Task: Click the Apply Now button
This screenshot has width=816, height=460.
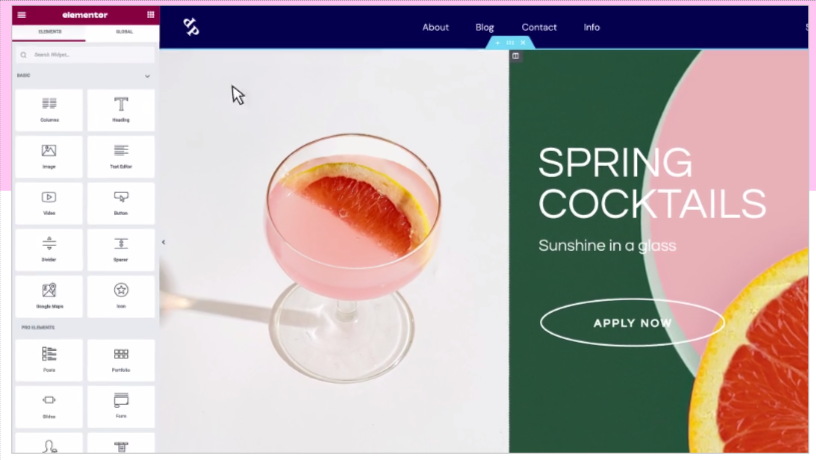Action: pos(632,323)
